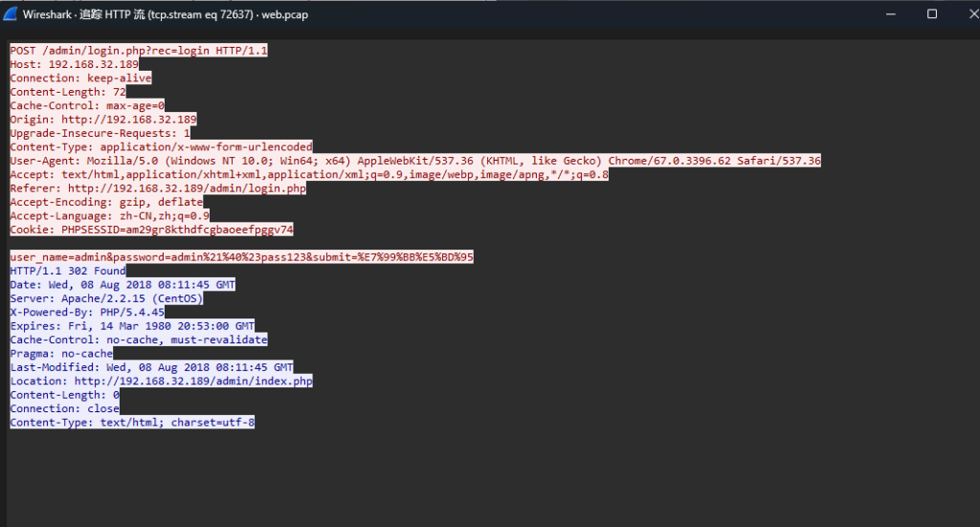980x527 pixels.
Task: Select the Content-Length: 72 line
Action: pyautogui.click(x=68, y=92)
